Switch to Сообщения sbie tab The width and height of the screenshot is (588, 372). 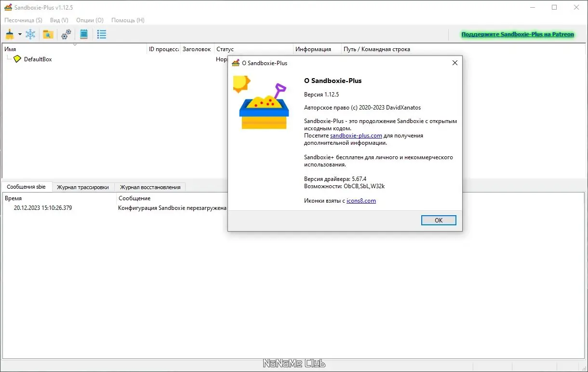coord(26,187)
